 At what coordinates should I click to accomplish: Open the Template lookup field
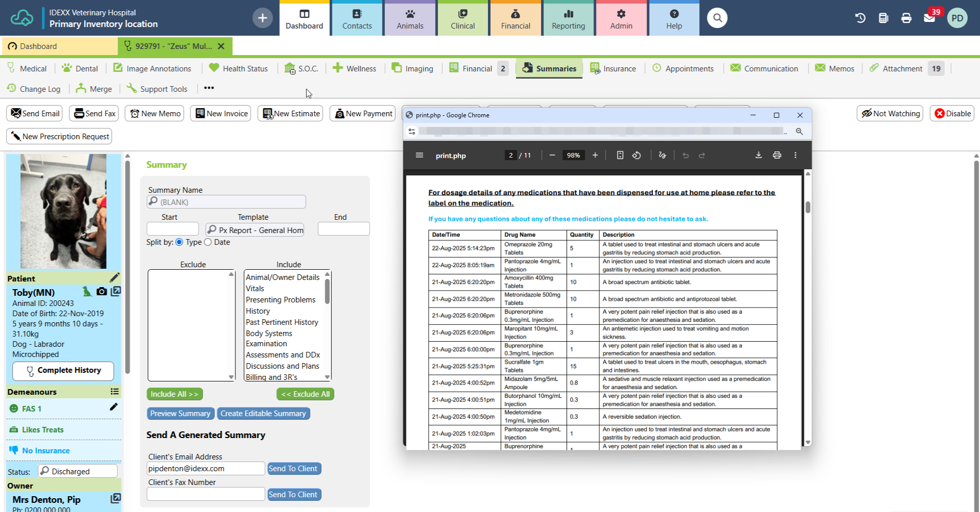pyautogui.click(x=255, y=230)
